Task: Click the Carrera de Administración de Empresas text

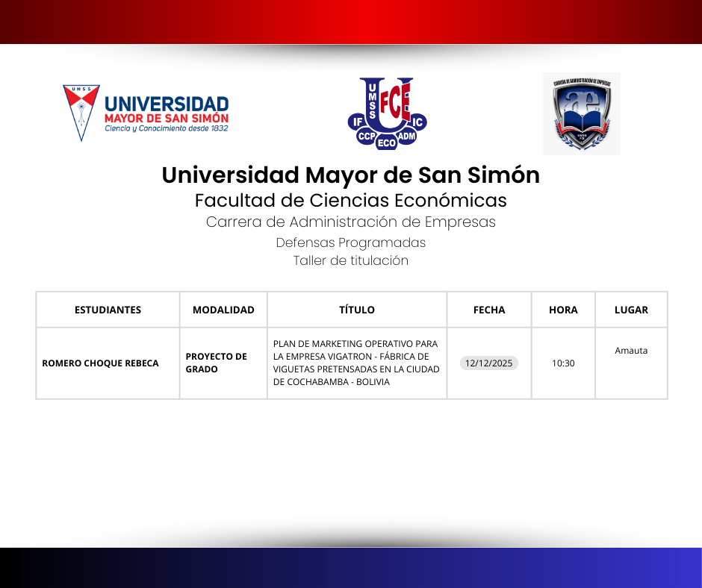Action: [x=351, y=222]
